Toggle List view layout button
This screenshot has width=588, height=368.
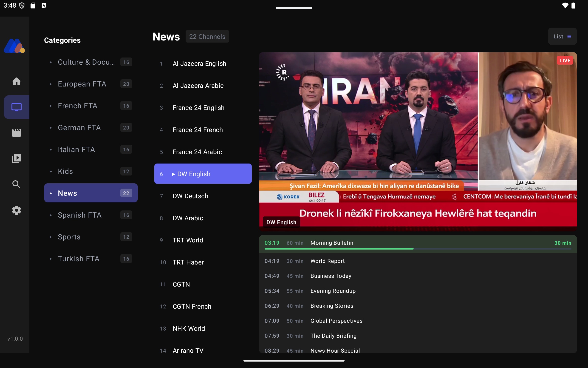tap(562, 36)
